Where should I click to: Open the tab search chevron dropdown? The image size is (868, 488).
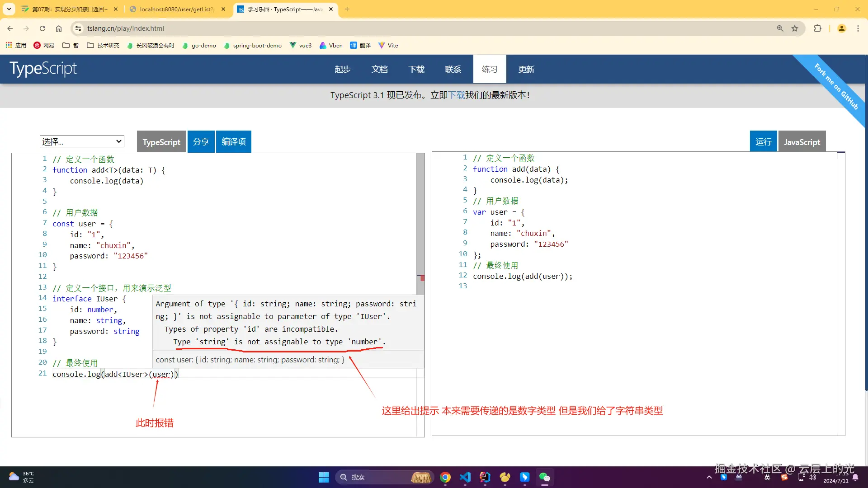pyautogui.click(x=9, y=9)
